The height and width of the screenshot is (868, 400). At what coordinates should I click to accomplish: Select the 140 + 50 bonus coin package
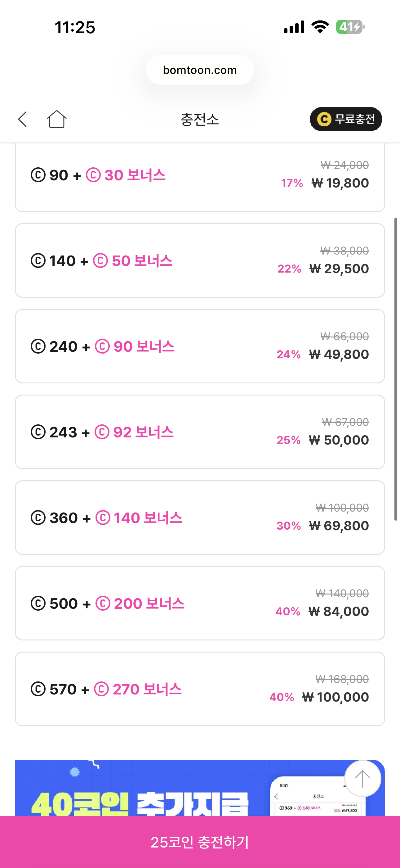pos(200,260)
